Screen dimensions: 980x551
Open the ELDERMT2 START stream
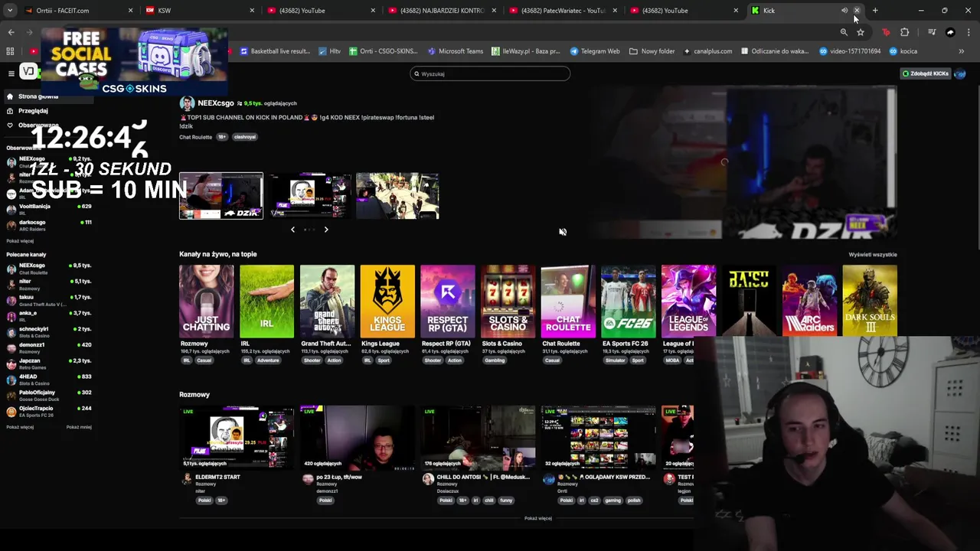pyautogui.click(x=237, y=437)
